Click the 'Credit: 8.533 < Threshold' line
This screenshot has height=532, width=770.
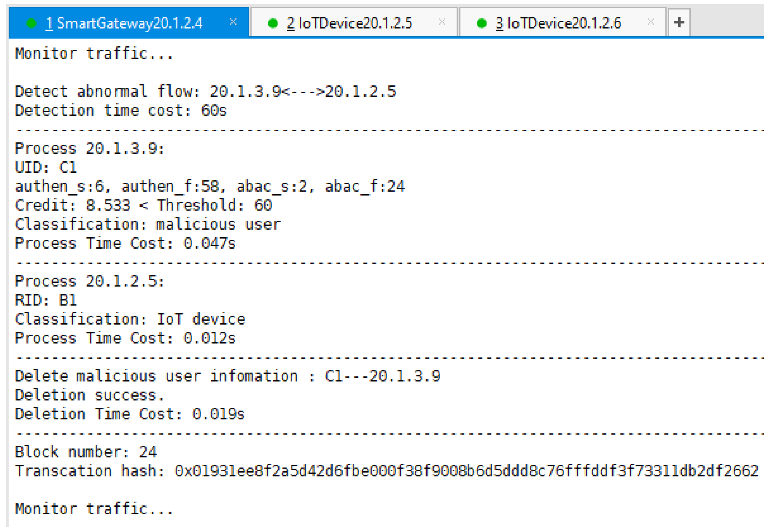click(143, 205)
